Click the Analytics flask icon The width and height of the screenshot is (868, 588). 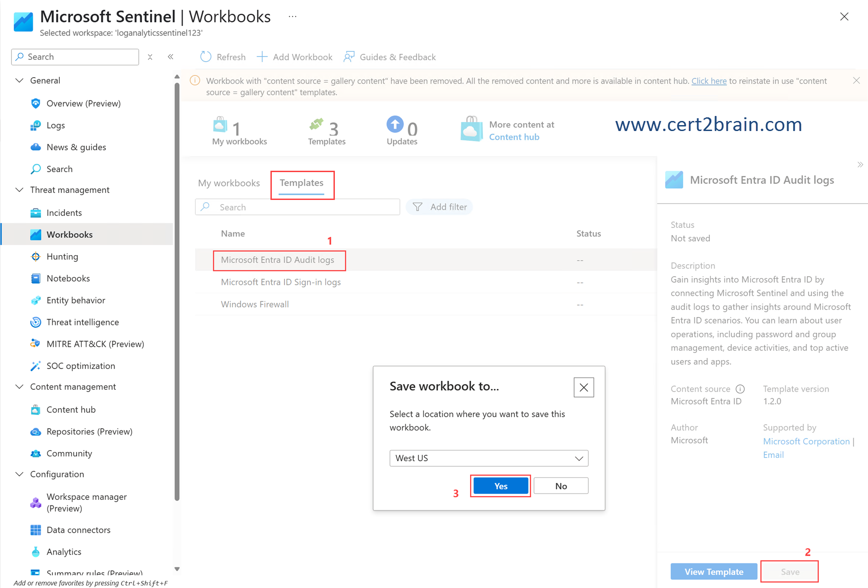click(x=36, y=552)
